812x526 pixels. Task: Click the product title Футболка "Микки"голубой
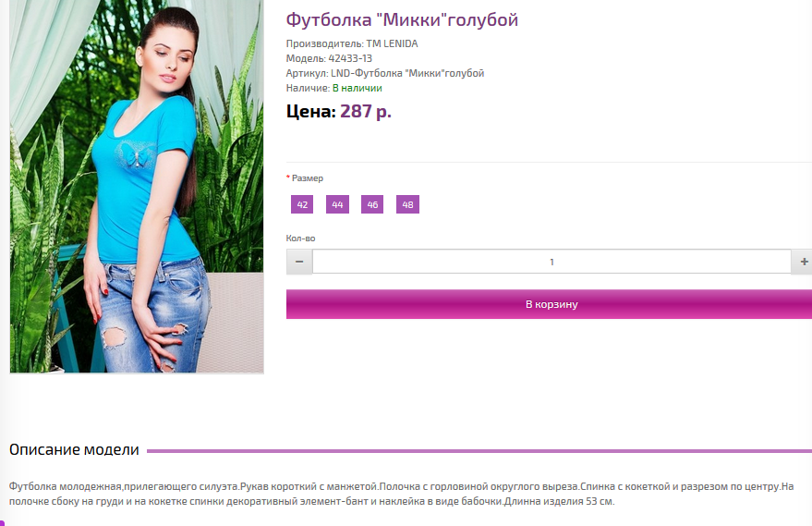click(402, 19)
